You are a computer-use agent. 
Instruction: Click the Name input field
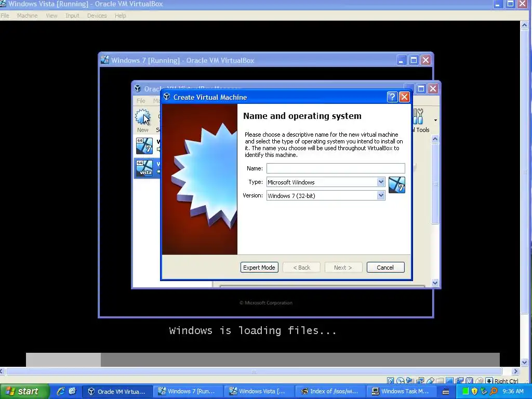click(336, 168)
